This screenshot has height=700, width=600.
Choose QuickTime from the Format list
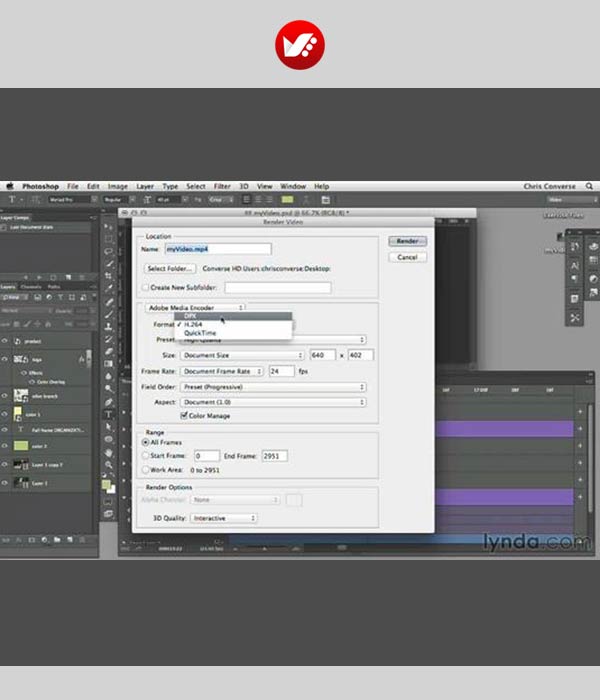(233, 333)
